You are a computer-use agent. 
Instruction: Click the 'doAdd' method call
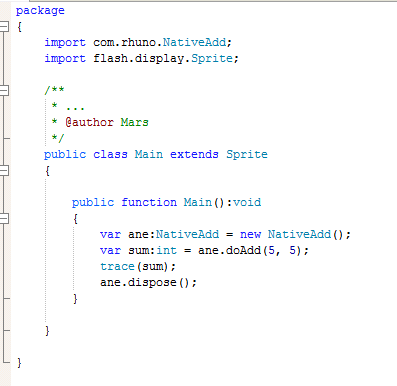243,250
